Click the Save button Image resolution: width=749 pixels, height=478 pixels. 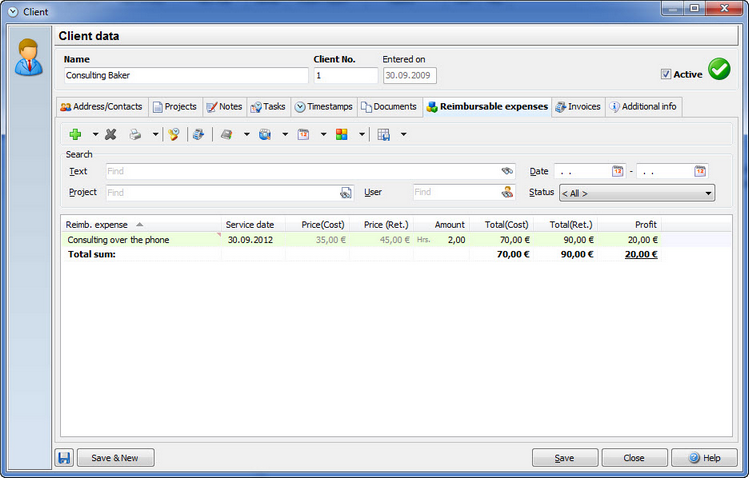coord(565,457)
